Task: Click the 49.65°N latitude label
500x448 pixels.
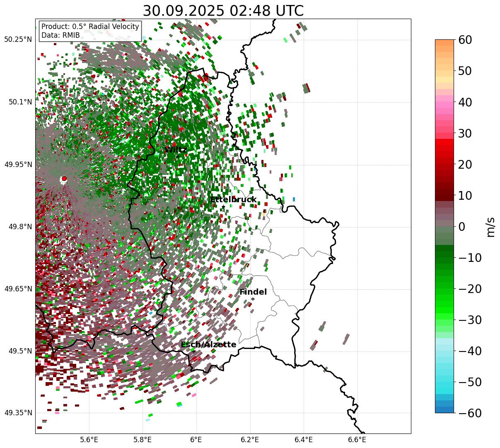Action: click(x=18, y=289)
